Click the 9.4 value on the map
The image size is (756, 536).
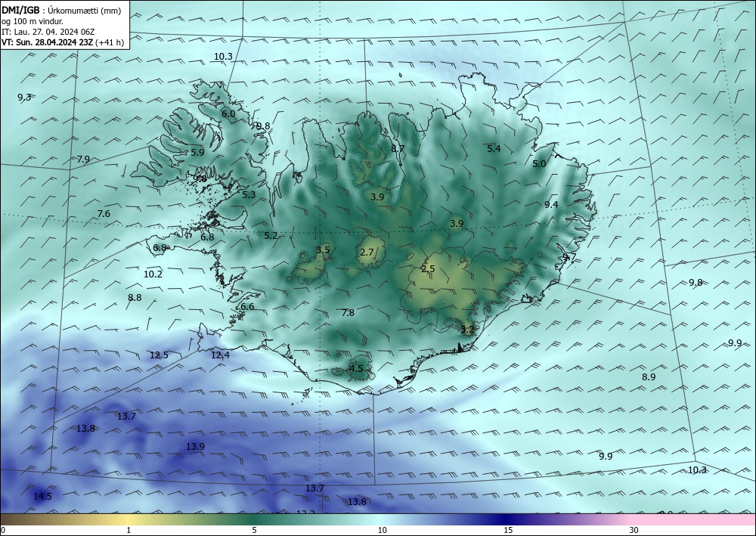point(551,204)
